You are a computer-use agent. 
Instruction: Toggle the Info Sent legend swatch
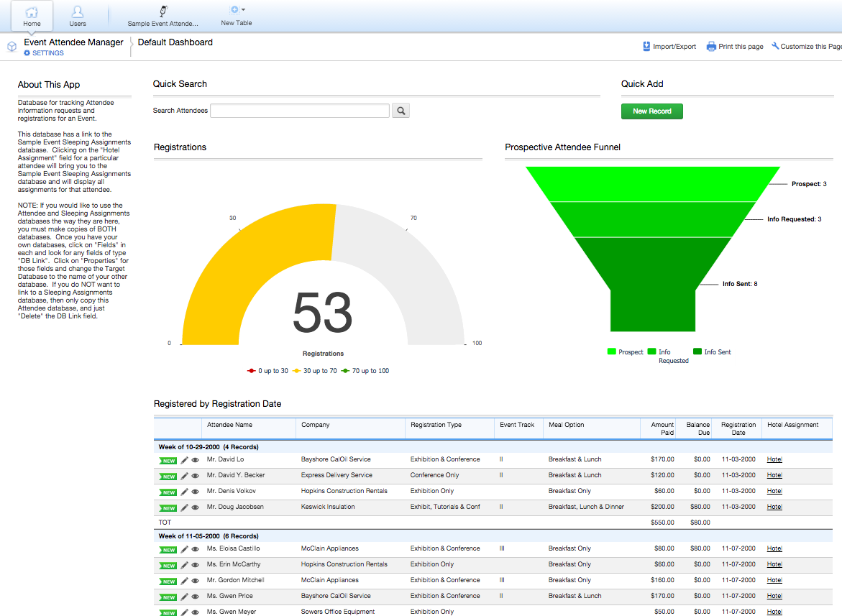(697, 351)
